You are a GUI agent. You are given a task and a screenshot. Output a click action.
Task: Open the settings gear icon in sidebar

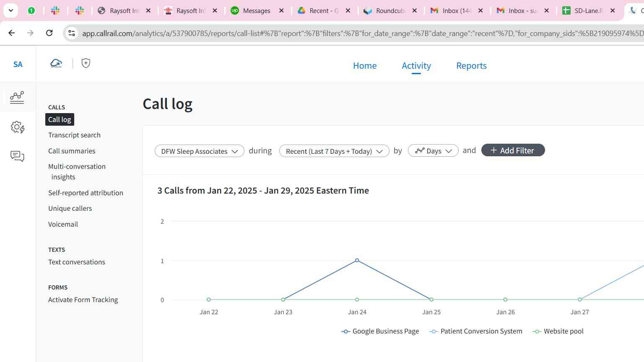(x=17, y=127)
